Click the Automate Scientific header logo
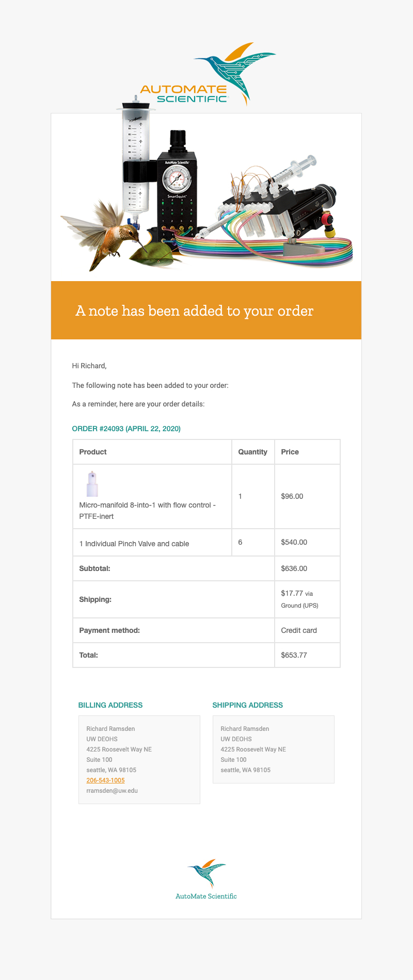Viewport: 413px width, 980px height. 208,74
